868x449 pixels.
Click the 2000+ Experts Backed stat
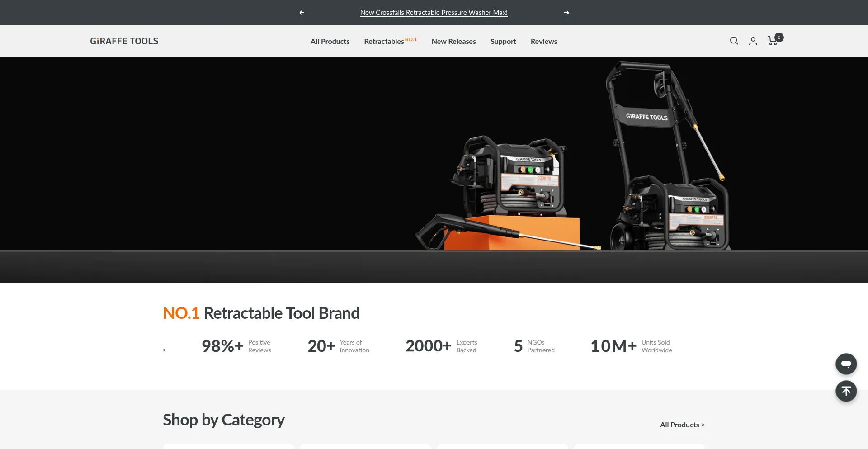pos(441,346)
